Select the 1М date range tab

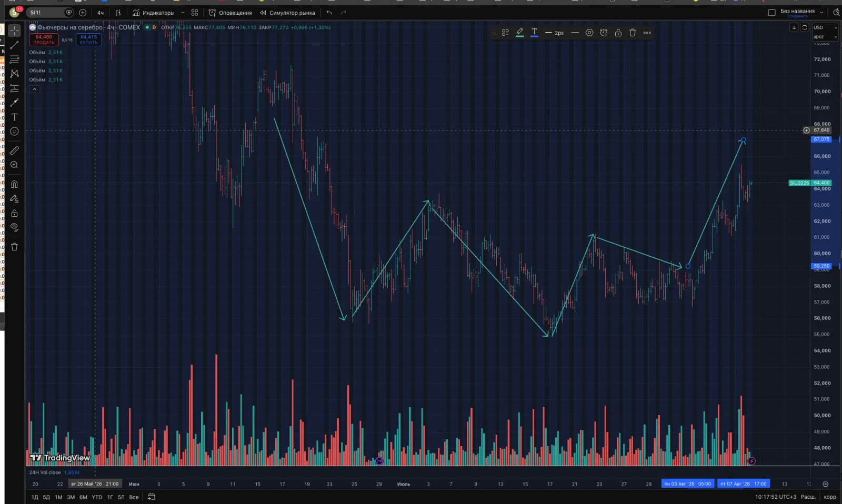(x=58, y=497)
